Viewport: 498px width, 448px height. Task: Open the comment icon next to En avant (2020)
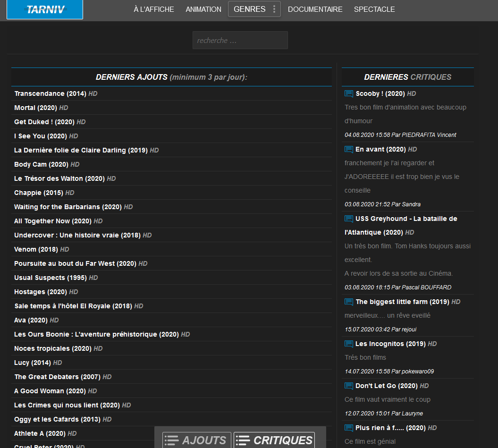pos(349,149)
